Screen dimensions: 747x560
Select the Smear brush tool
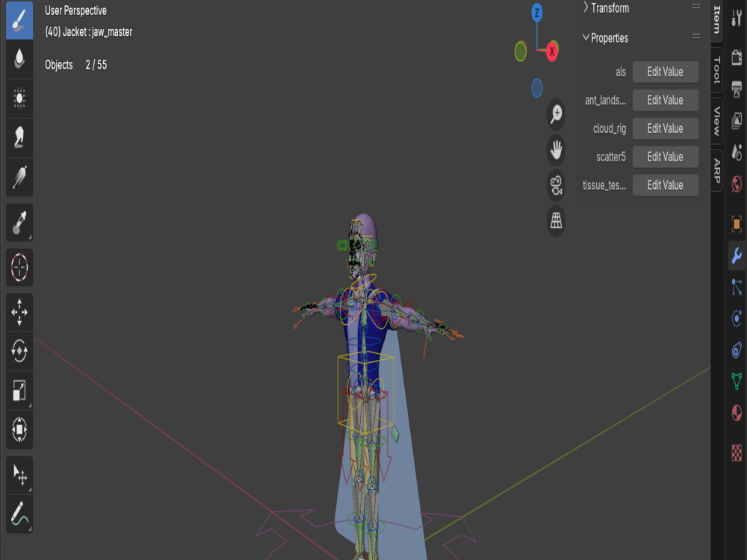[x=19, y=137]
